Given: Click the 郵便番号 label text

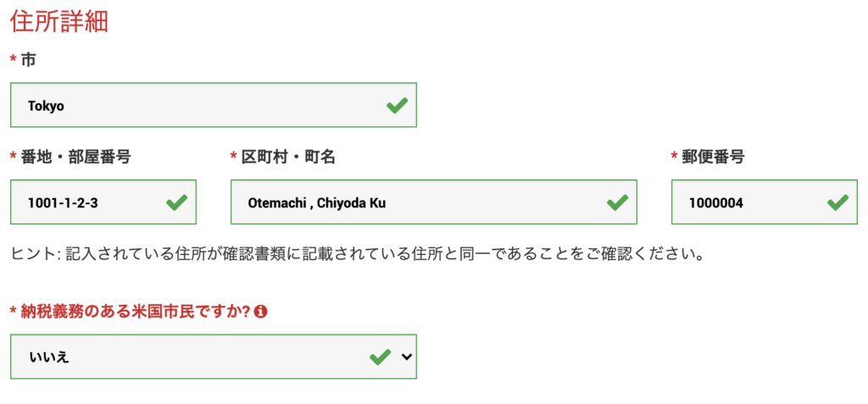Looking at the screenshot, I should tap(714, 157).
